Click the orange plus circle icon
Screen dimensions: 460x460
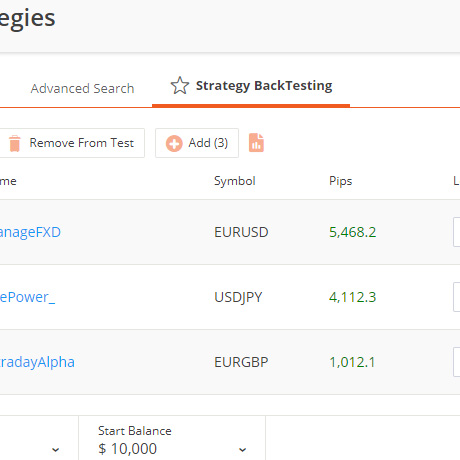tap(174, 143)
